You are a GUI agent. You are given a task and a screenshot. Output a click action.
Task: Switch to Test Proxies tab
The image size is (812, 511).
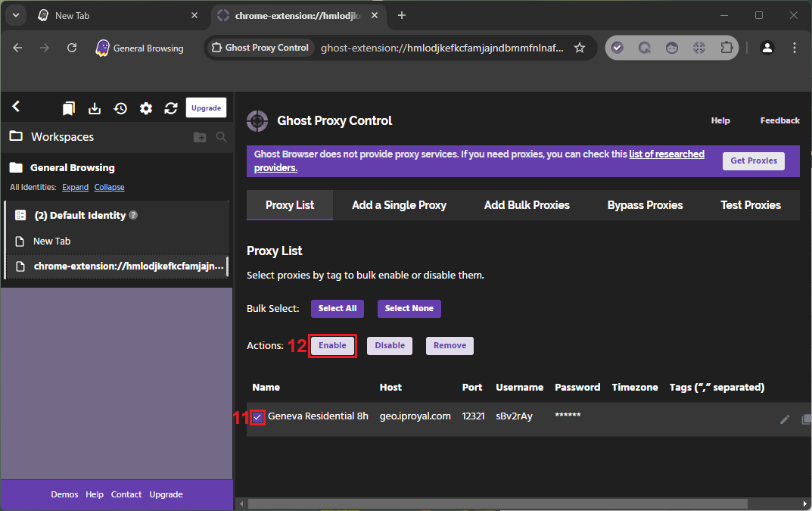tap(751, 205)
